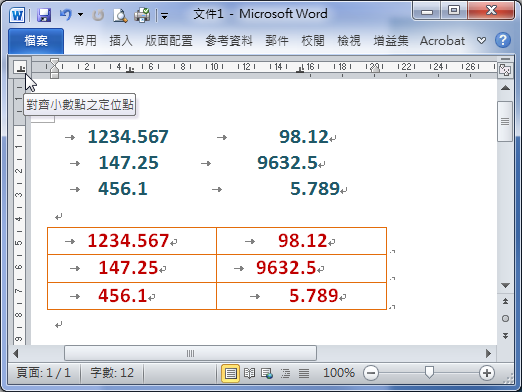522x392 pixels.
Task: Switch to Draft view icon
Action: click(304, 373)
